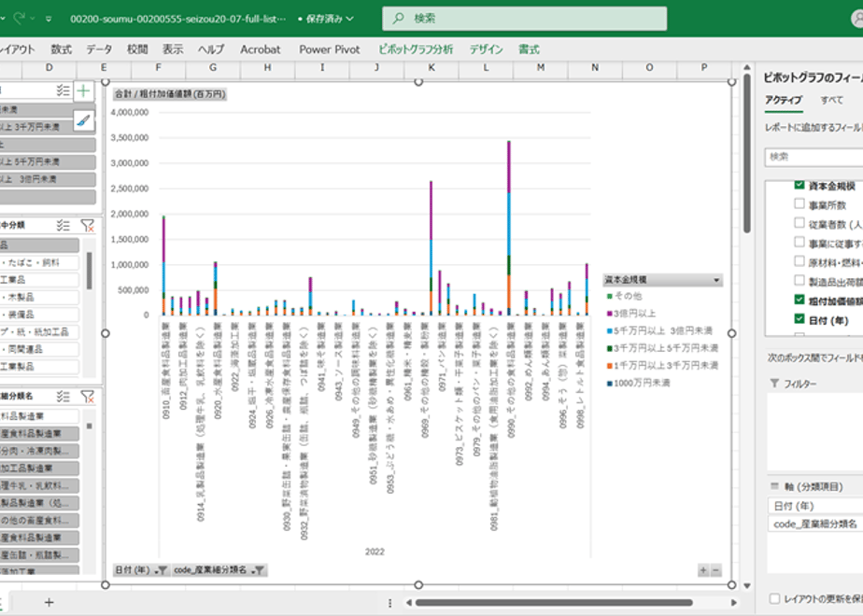Viewport: 863px width, 616px height.
Task: Check the 従業者数 field checkbox
Action: (x=799, y=223)
